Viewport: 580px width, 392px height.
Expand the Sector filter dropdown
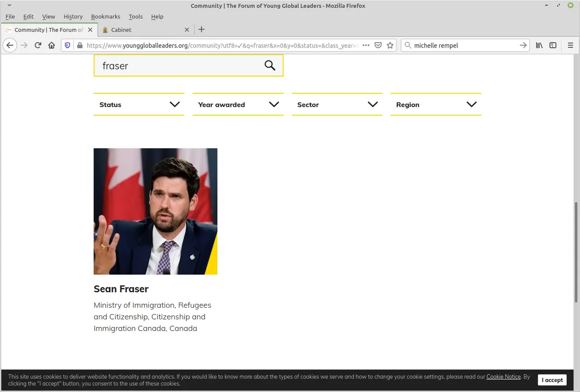337,104
